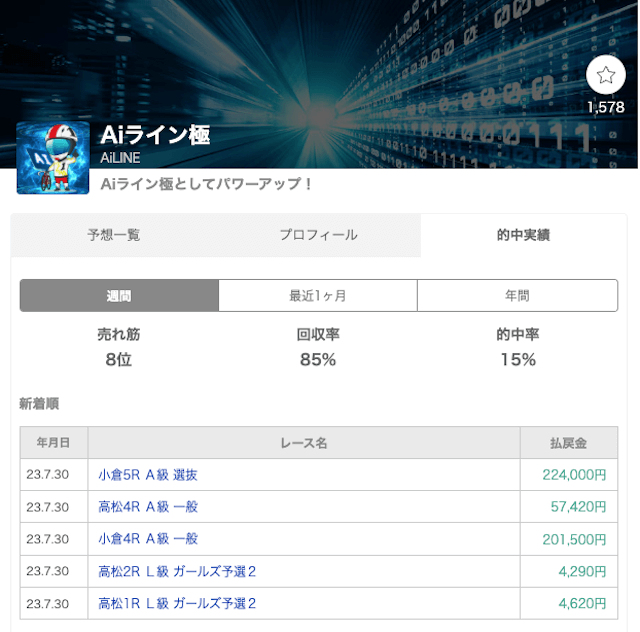Click the 23.7.30 date in 小倉5R row
640x632 pixels.
(48, 475)
